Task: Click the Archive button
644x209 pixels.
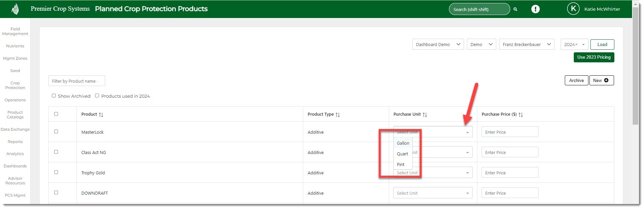Action: tap(576, 80)
